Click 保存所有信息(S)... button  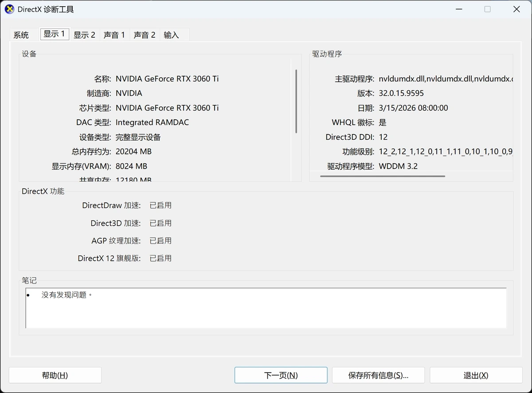pos(378,375)
